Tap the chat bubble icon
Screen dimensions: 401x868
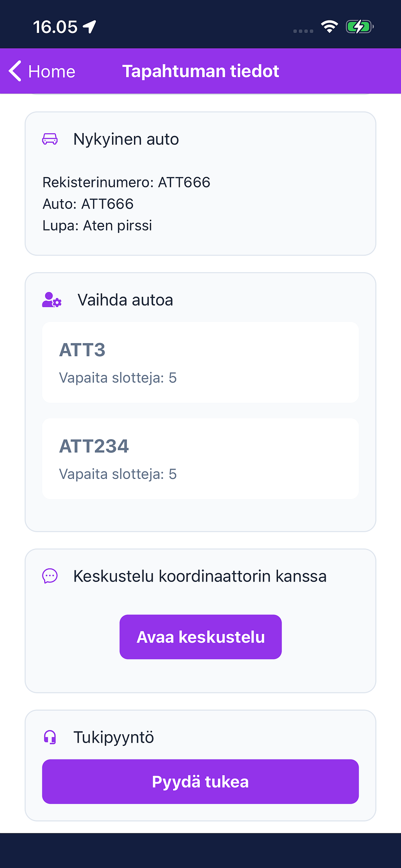pos(50,576)
